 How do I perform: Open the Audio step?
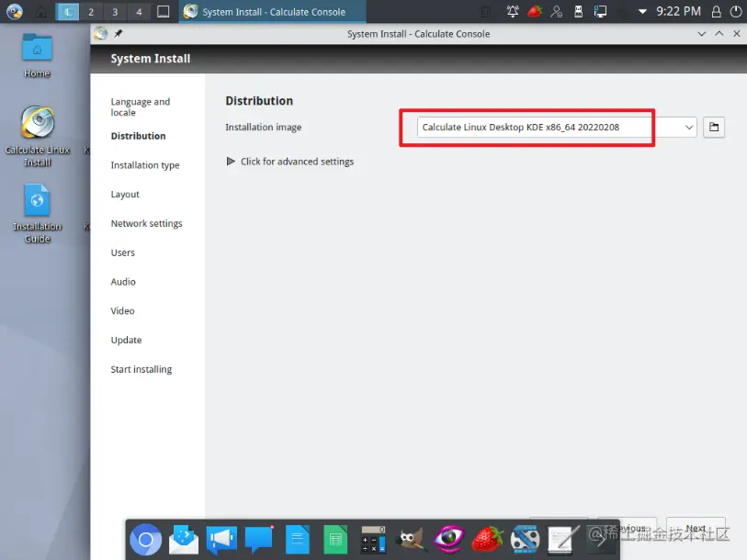point(123,282)
